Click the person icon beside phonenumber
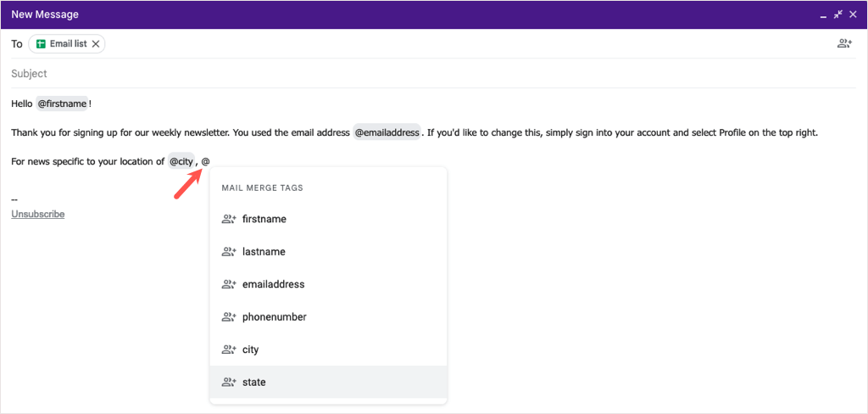The height and width of the screenshot is (414, 868). [x=228, y=317]
